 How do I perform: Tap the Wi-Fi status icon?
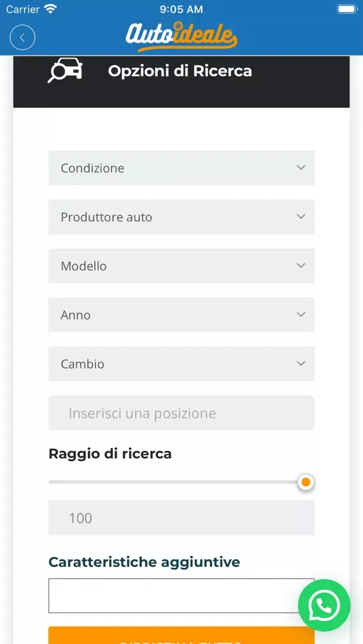pos(51,8)
